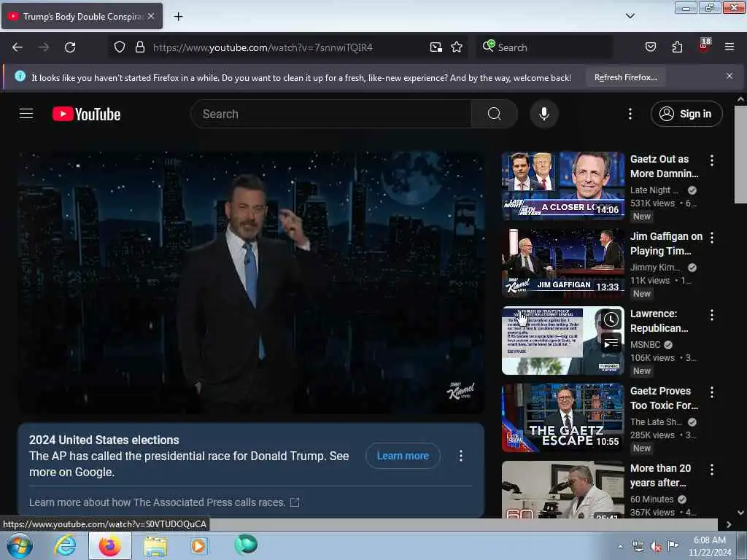Open the taskbar clock 6:08 AM
Viewport: 747px width, 560px height.
click(709, 546)
